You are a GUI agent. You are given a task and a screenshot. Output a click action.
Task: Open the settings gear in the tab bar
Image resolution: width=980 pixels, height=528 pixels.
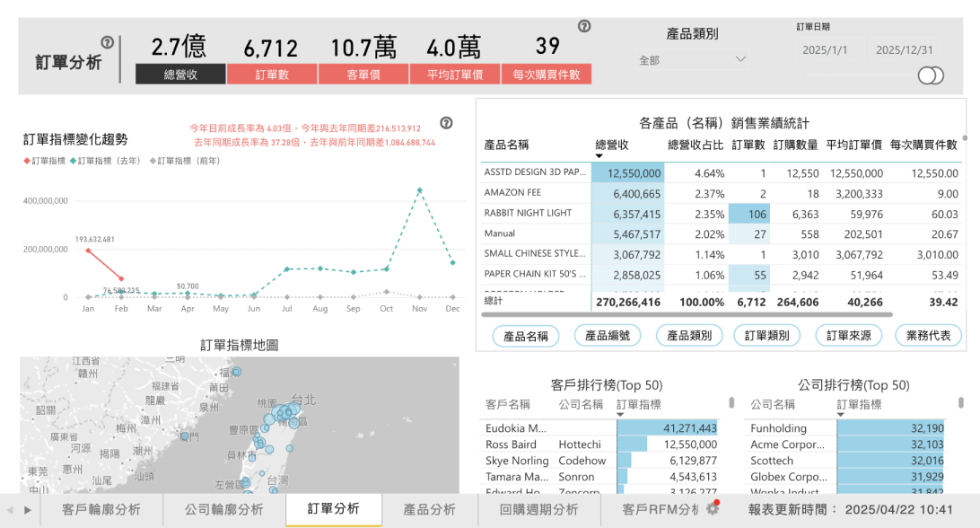[x=713, y=508]
